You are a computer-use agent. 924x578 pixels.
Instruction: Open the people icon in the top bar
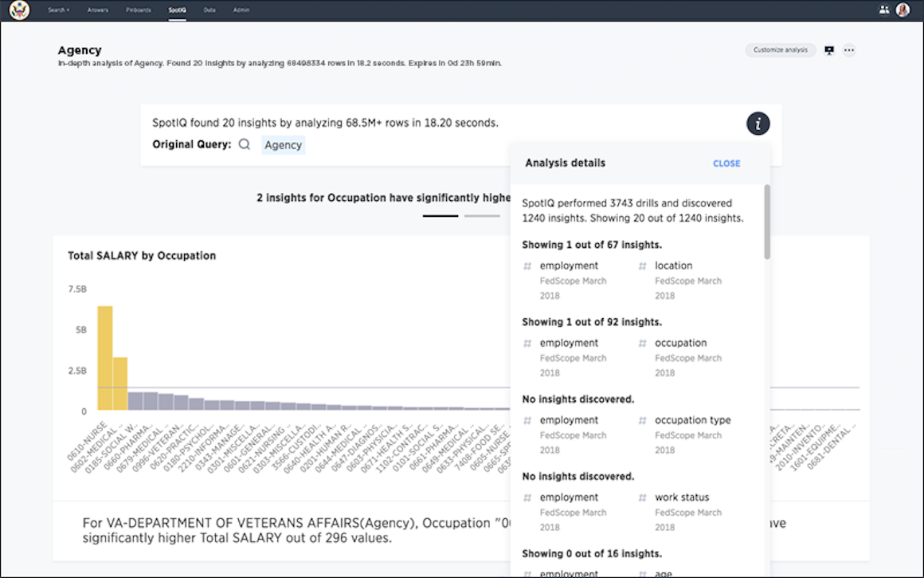point(884,10)
